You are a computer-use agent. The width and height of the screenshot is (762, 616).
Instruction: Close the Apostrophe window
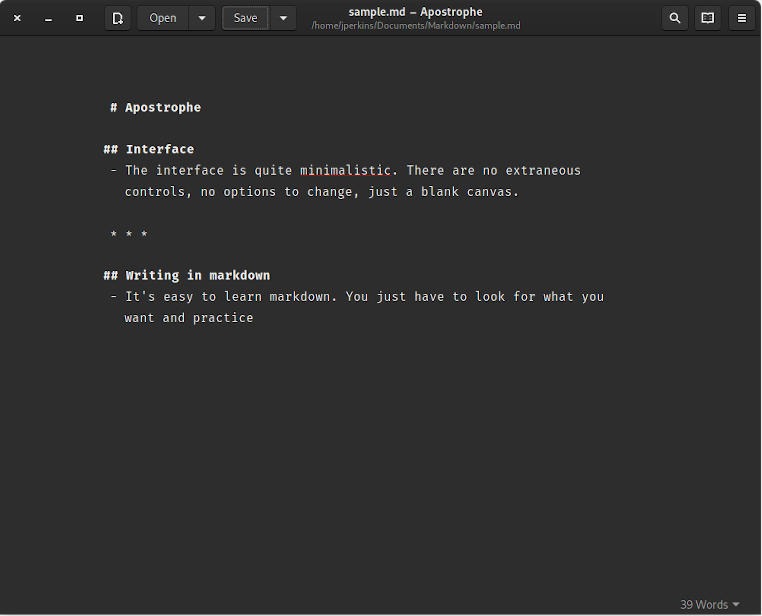(x=17, y=18)
